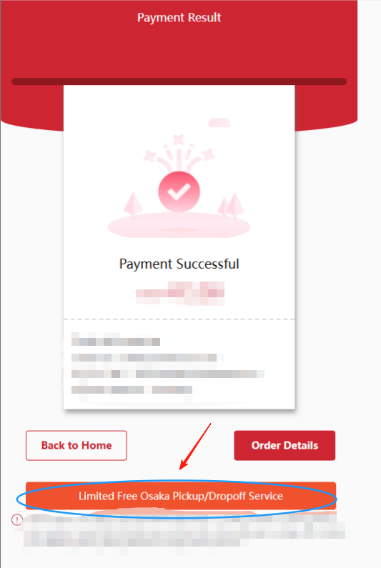
Task: Click the blurred notice text at the bottom
Action: click(187, 530)
